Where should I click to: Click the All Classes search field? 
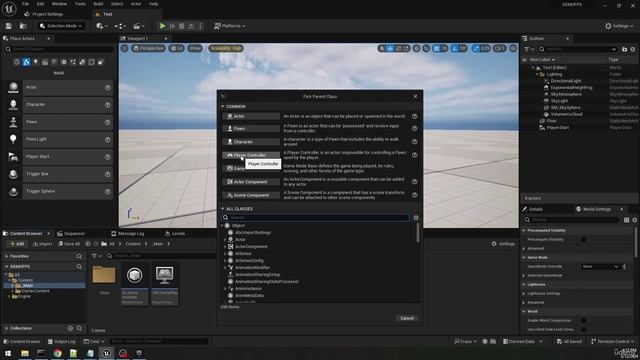(316, 218)
